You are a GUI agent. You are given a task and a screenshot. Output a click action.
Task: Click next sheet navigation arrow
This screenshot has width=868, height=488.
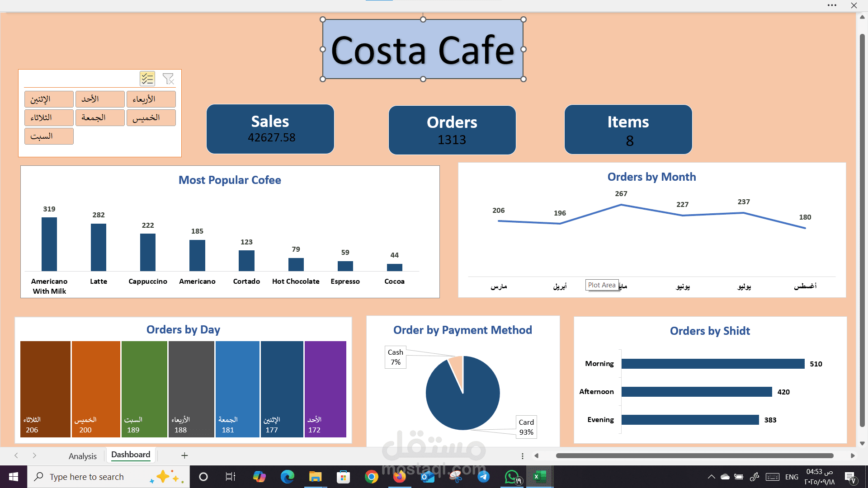click(x=34, y=455)
